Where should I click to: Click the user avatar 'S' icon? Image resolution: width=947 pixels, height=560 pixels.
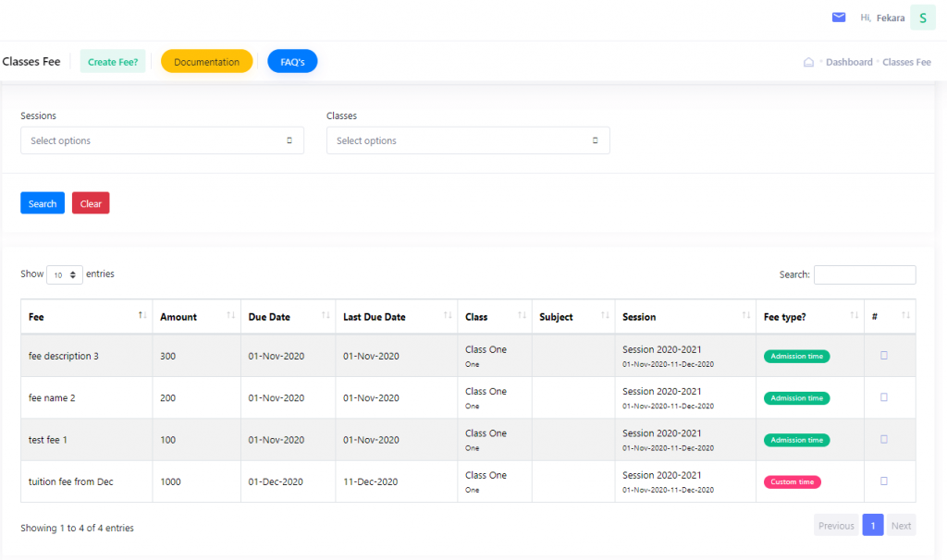922,18
